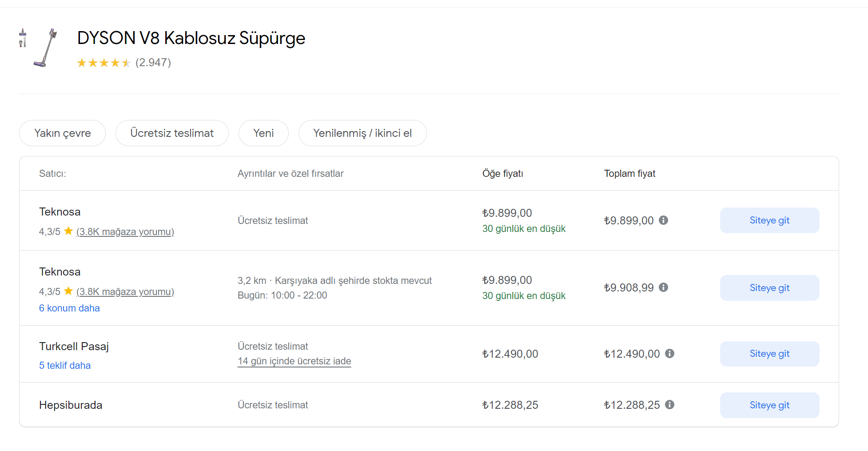Expand "5 teklif daha" for Turkcell Pasaj

point(65,366)
